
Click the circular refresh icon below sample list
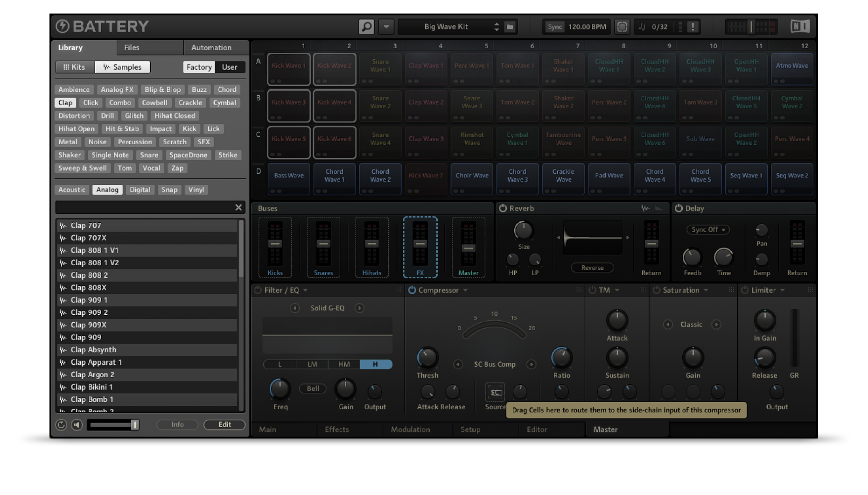(61, 424)
